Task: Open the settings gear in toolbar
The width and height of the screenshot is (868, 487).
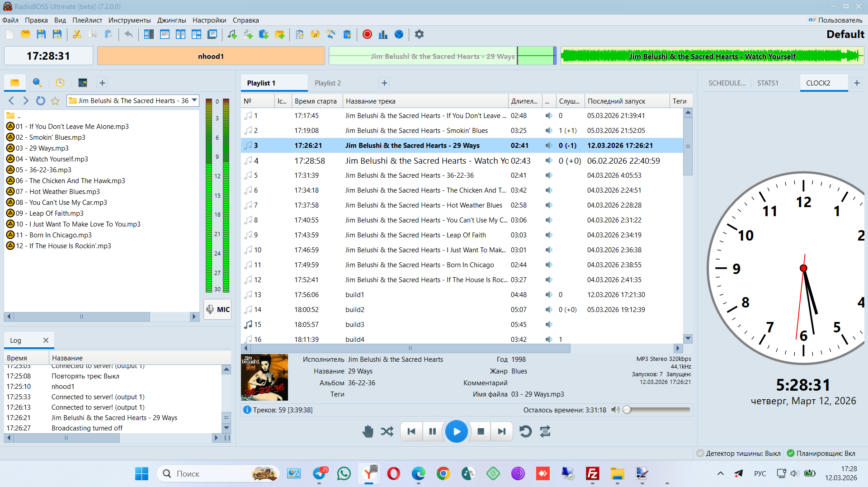Action: [x=419, y=34]
